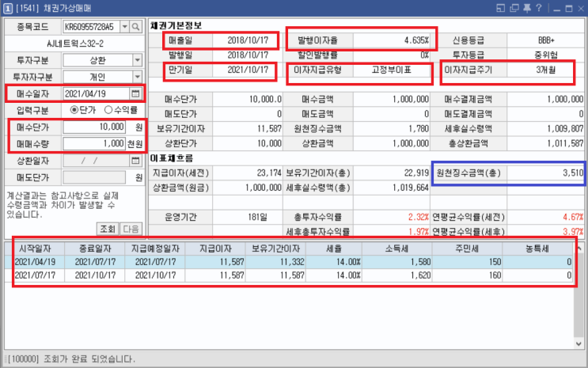The height and width of the screenshot is (368, 588).
Task: Open the 종목코드 dropdown arrow
Action: (125, 27)
